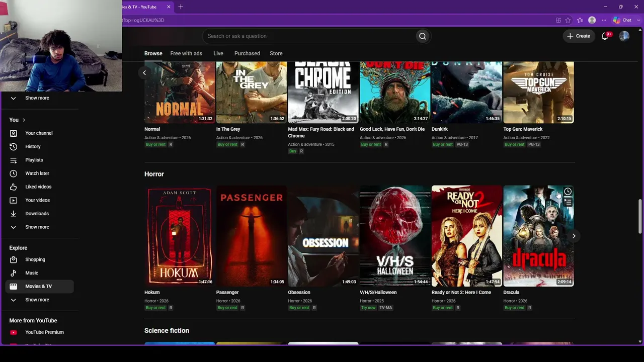This screenshot has height=362, width=644.
Task: Open a new browser tab
Action: (x=181, y=7)
